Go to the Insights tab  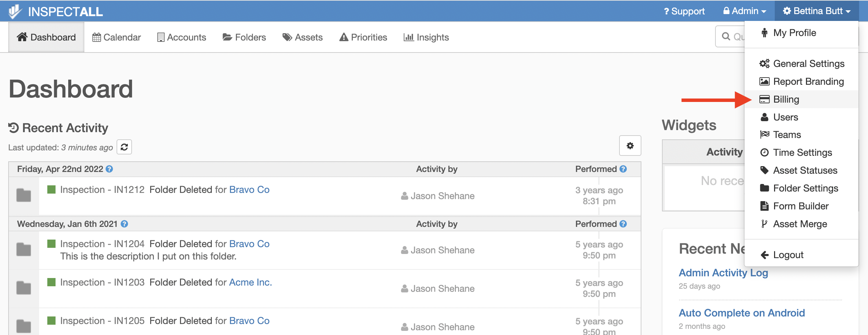426,37
